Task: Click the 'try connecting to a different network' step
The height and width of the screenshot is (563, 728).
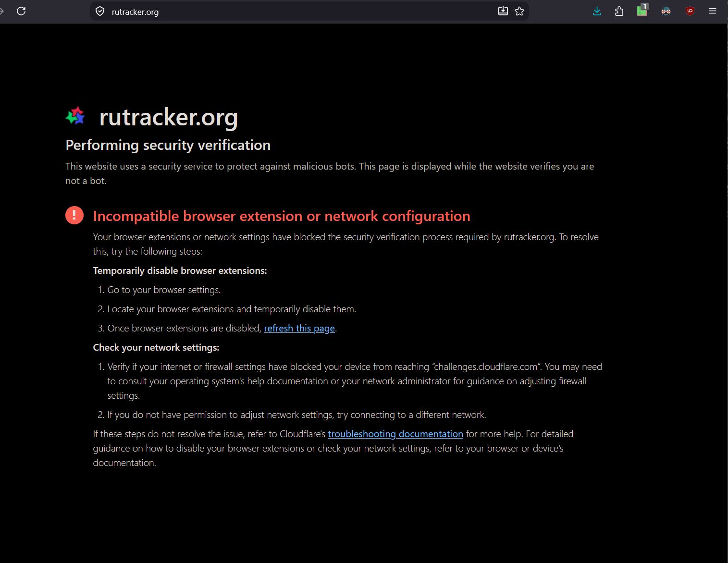Action: pos(297,415)
